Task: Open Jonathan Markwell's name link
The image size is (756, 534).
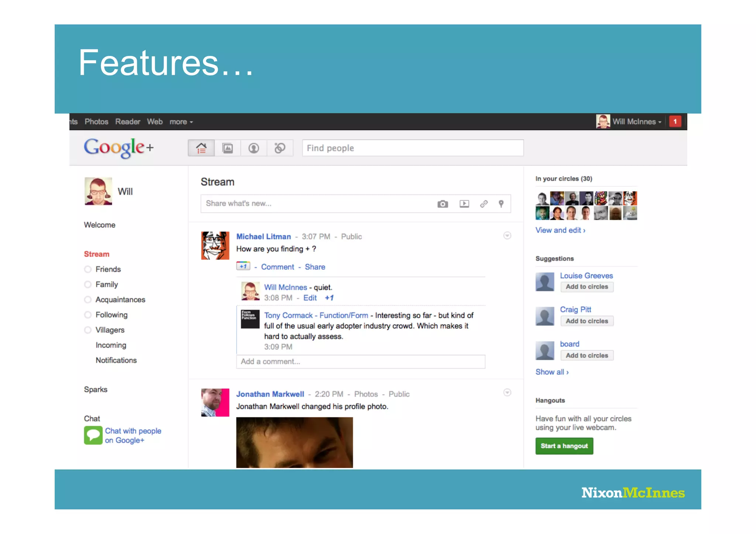Action: click(x=270, y=394)
